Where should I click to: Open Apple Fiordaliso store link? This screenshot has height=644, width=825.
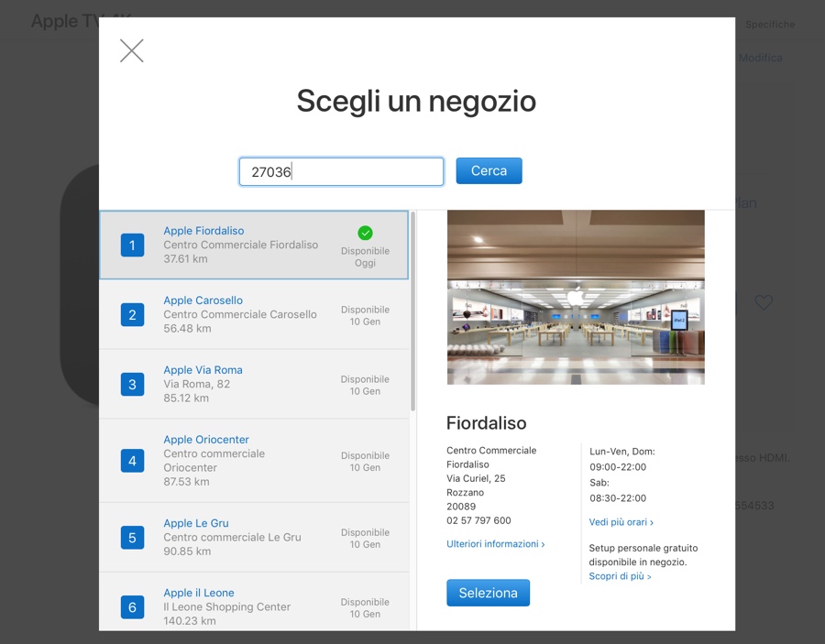[203, 231]
